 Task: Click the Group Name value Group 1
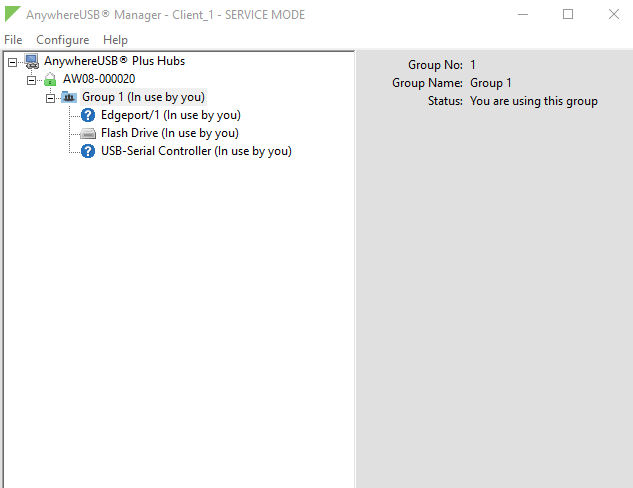pyautogui.click(x=490, y=83)
